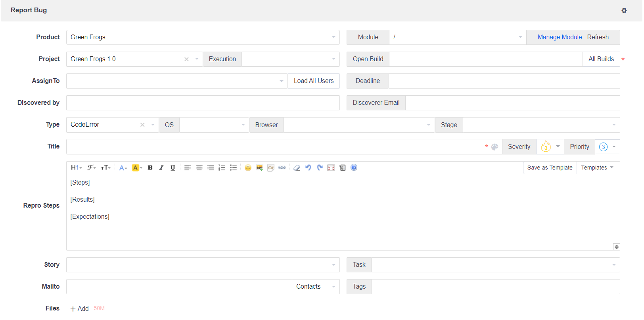Insert an image in the editor
644x320 pixels.
pyautogui.click(x=259, y=168)
